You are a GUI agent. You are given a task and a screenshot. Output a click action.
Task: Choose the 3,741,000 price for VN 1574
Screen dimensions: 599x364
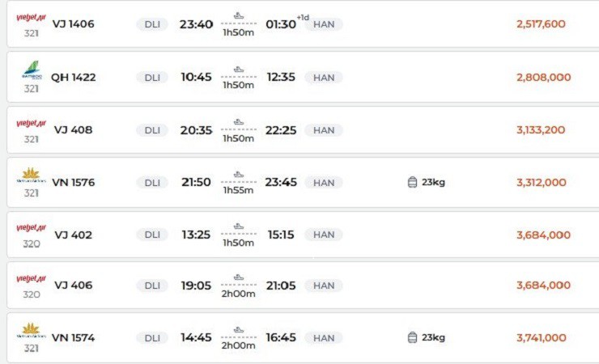pyautogui.click(x=542, y=337)
